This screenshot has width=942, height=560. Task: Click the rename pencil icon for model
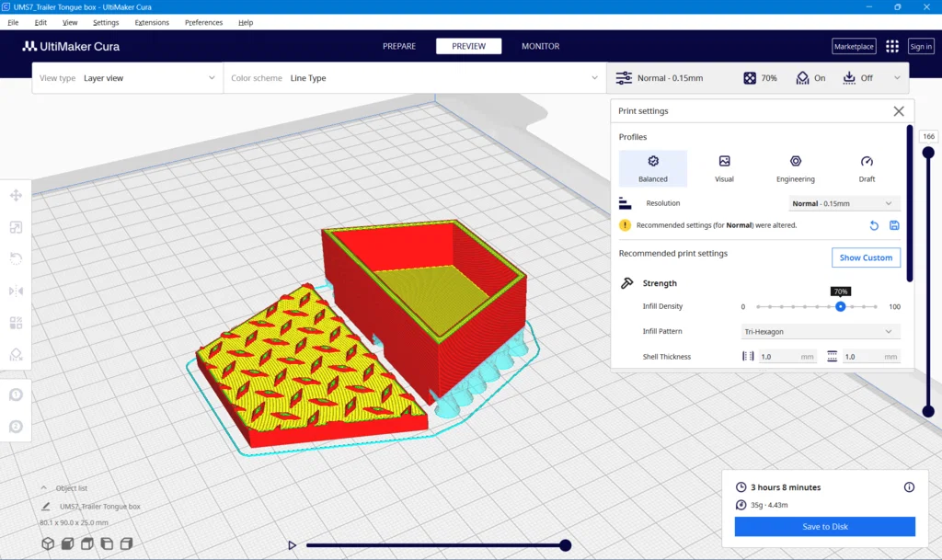46,507
